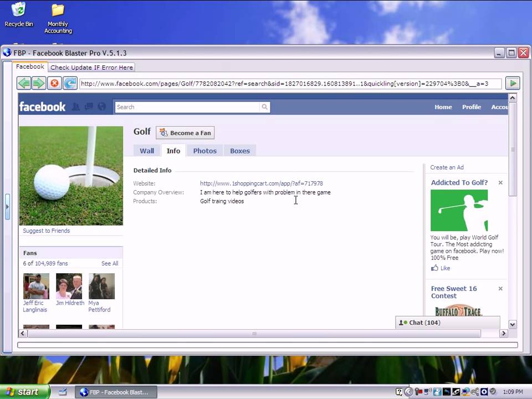Click the Golf page profile picture
Viewport: 532px width, 399px height.
click(71, 176)
